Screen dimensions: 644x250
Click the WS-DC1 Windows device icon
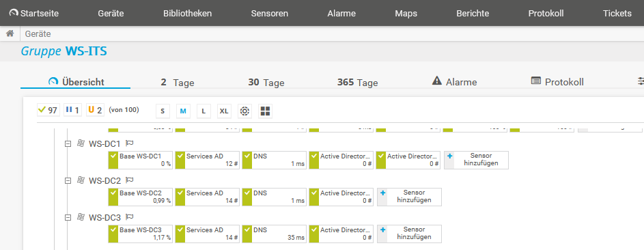81,143
